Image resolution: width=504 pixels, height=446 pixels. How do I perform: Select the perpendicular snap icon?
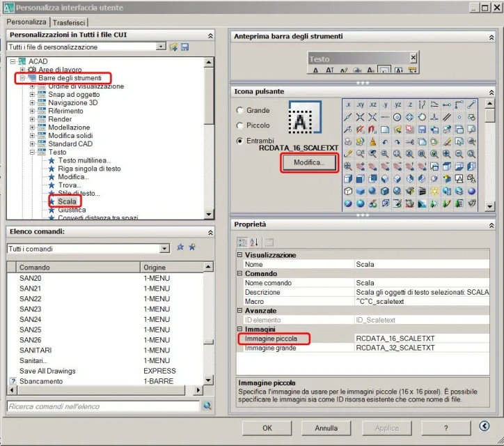click(x=434, y=117)
